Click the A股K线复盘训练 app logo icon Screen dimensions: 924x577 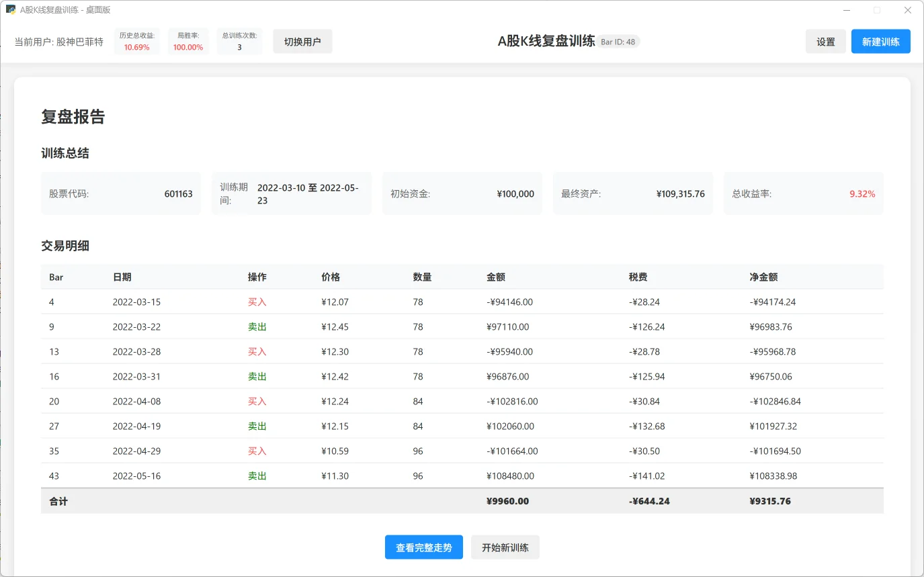pos(9,9)
